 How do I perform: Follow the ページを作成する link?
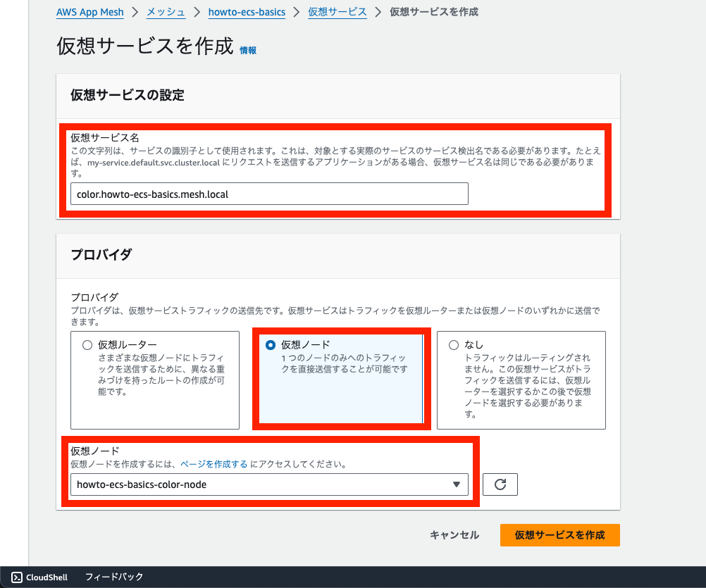click(214, 464)
